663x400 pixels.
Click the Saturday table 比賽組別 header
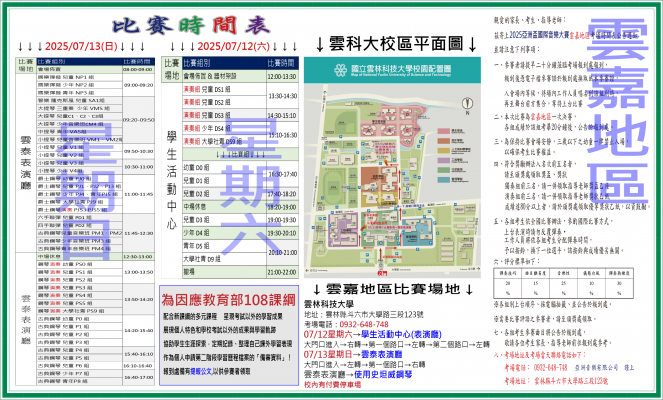tap(225, 63)
